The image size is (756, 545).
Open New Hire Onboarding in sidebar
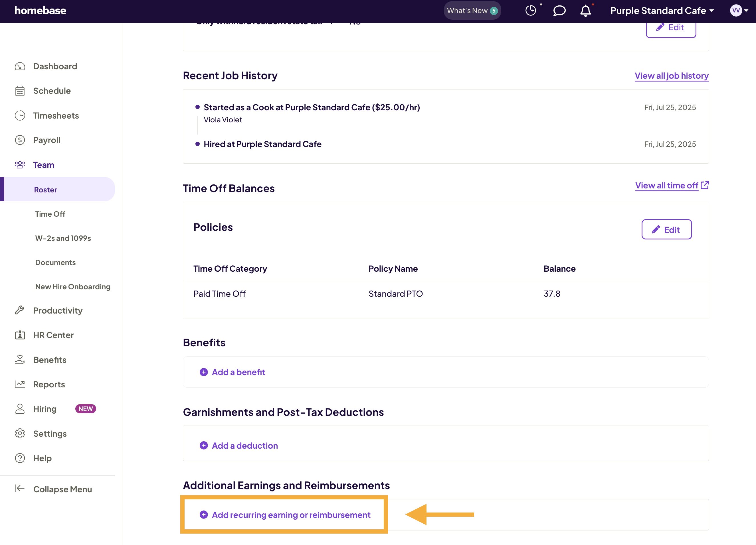pyautogui.click(x=73, y=287)
